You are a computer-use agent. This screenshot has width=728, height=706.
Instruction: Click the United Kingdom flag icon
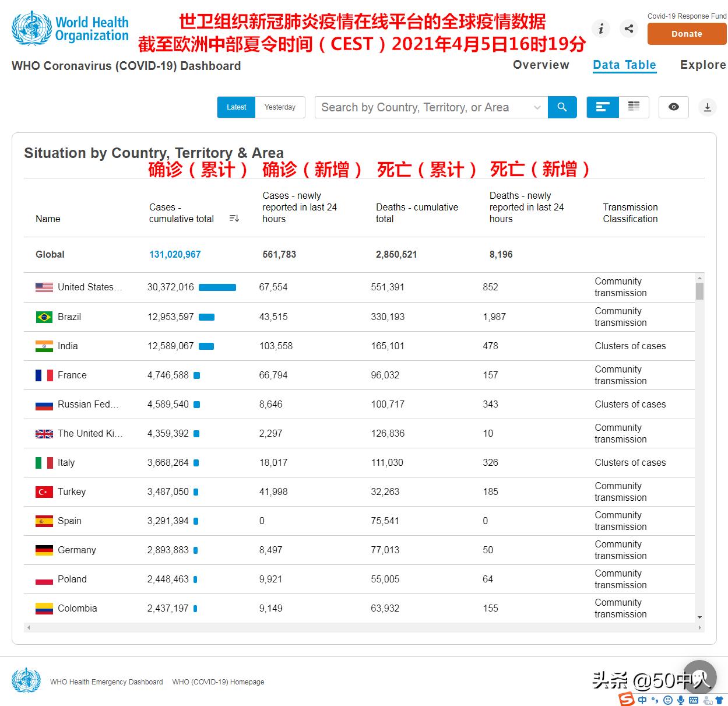[44, 433]
